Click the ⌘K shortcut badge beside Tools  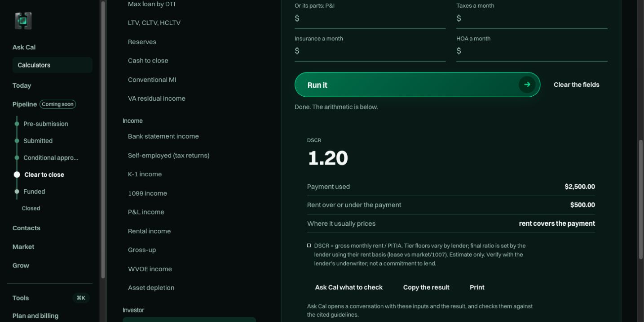point(81,298)
